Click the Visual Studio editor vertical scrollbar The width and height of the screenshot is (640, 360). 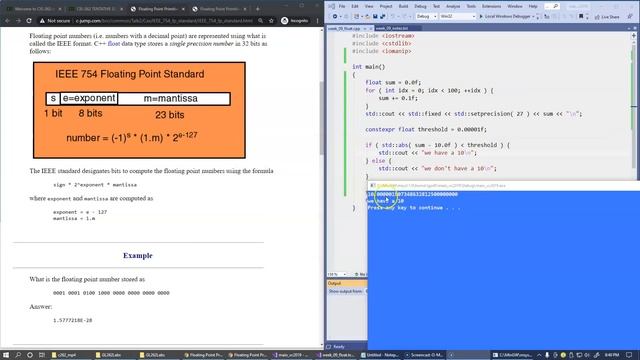tap(633, 106)
